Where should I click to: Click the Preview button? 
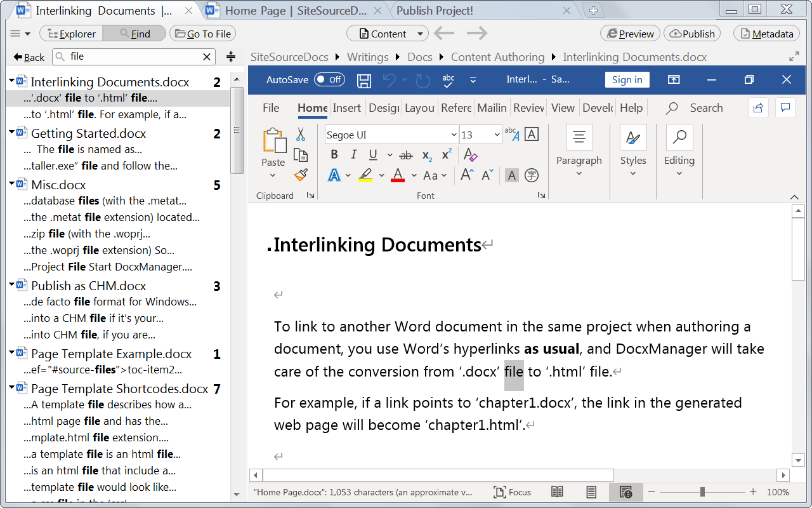click(630, 34)
